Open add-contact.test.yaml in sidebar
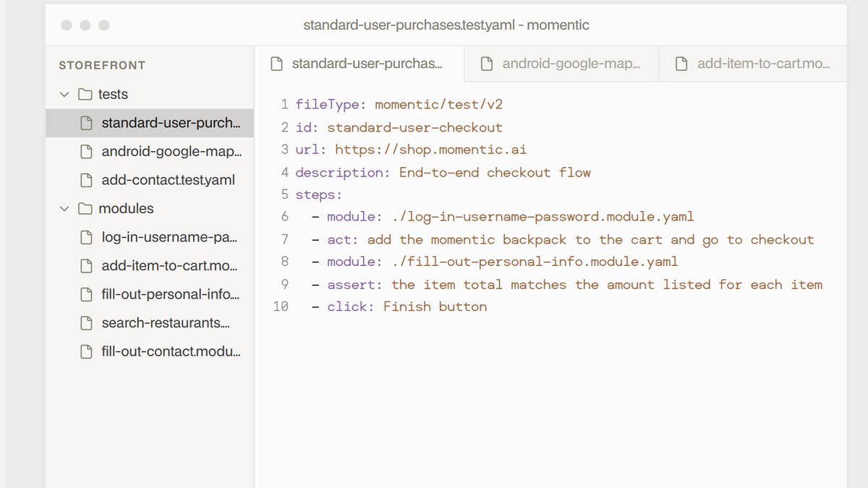The height and width of the screenshot is (488, 868). [150, 180]
